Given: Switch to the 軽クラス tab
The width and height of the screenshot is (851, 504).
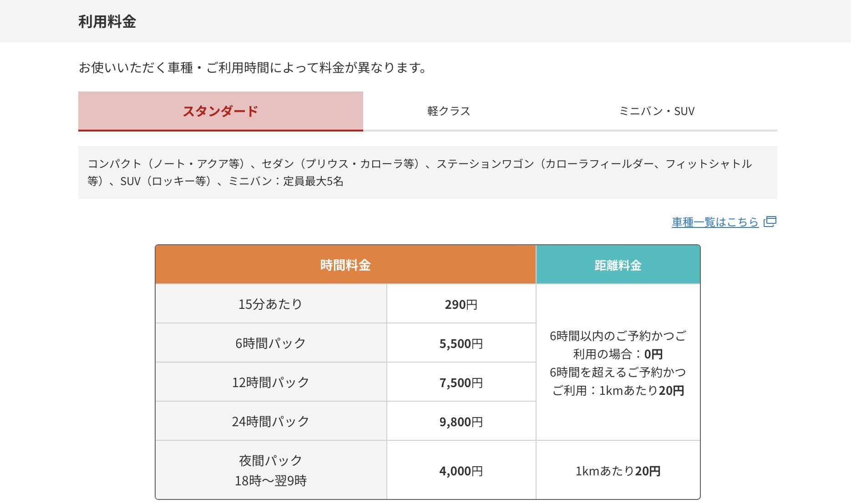Looking at the screenshot, I should click(448, 111).
